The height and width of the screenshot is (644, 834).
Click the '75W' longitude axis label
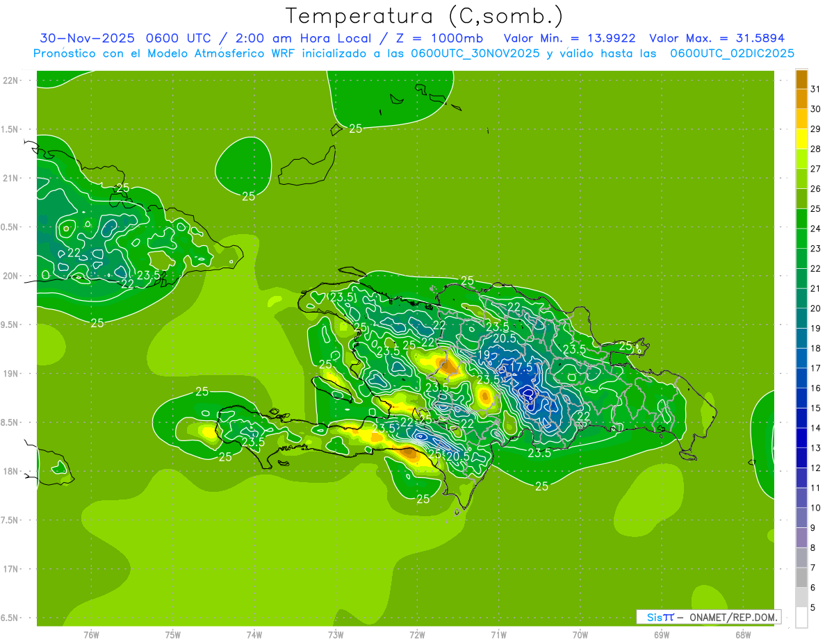[x=172, y=634]
